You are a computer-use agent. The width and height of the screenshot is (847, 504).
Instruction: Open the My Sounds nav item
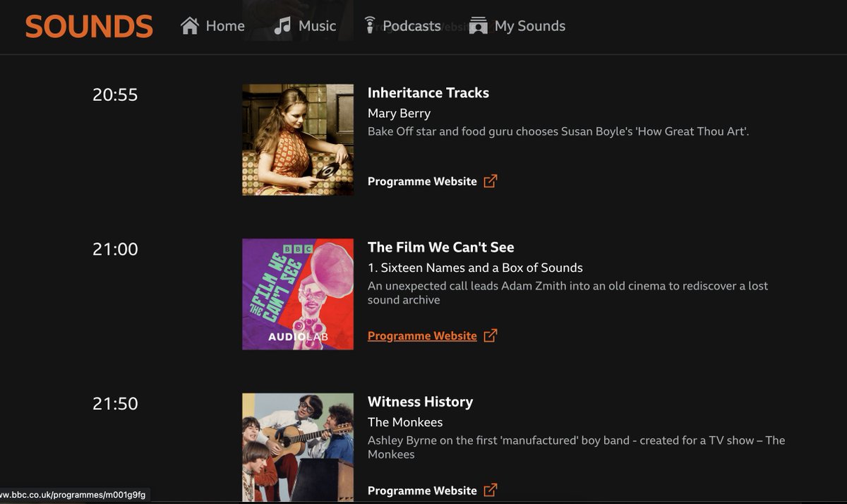(x=517, y=26)
